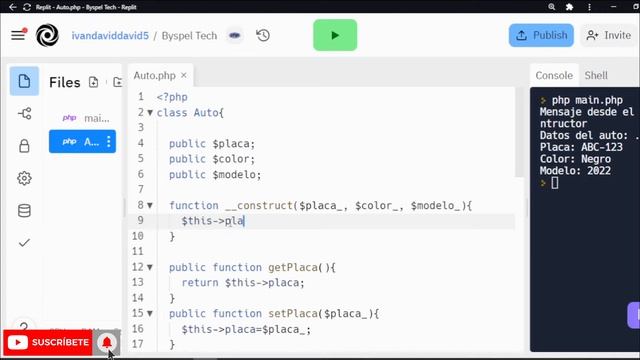Select the Auto.php file in Files

point(82,142)
